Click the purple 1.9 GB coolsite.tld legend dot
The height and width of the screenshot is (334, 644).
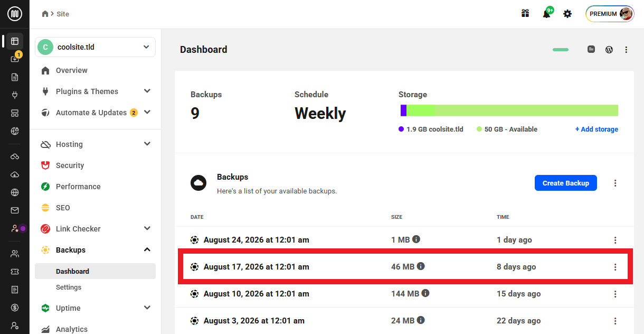(401, 129)
